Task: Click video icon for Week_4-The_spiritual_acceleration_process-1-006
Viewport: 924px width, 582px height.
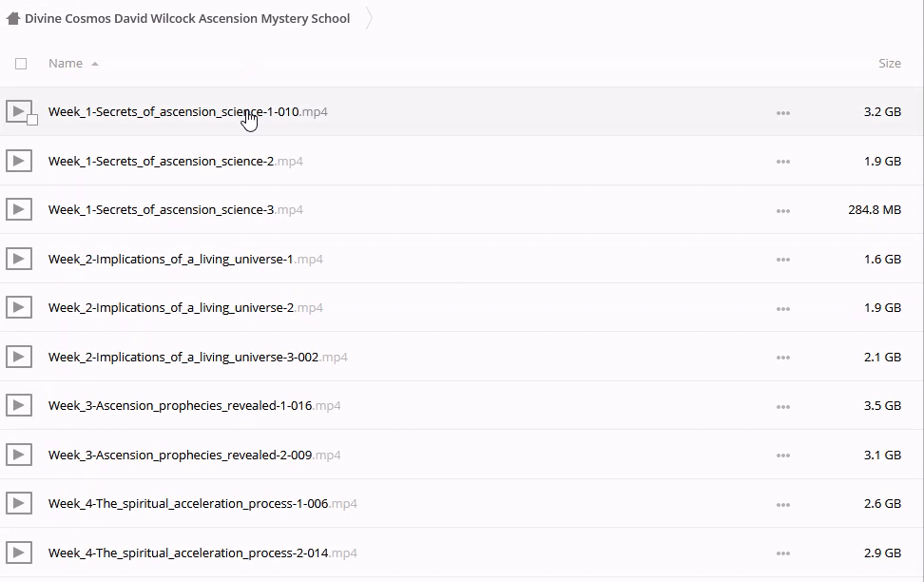Action: 19,503
